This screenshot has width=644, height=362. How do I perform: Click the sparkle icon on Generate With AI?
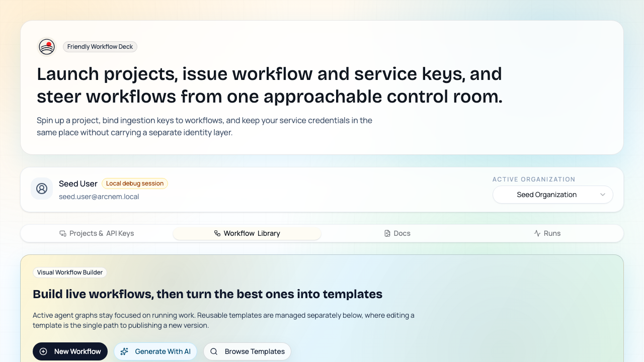click(x=124, y=351)
